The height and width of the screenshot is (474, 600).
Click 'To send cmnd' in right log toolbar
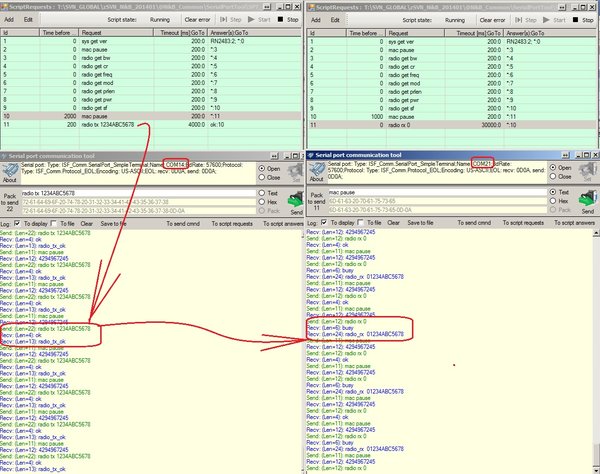pyautogui.click(x=474, y=222)
